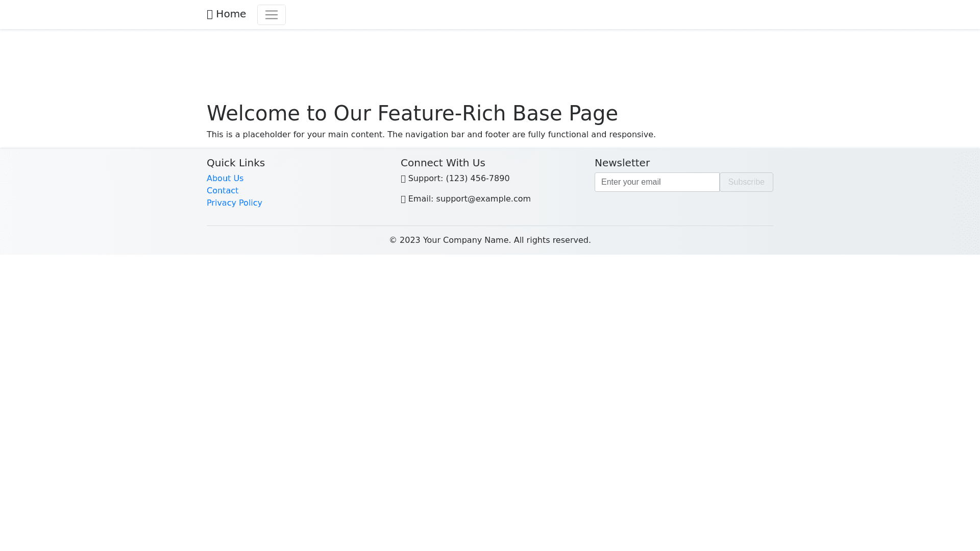The image size is (980, 551).
Task: Click the phone icon beside Support
Action: (403, 179)
